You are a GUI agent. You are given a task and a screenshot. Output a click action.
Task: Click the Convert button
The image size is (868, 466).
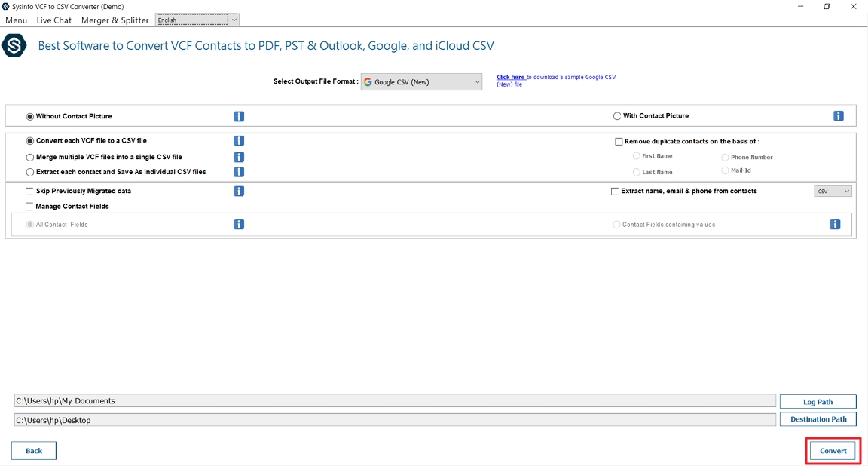click(833, 451)
